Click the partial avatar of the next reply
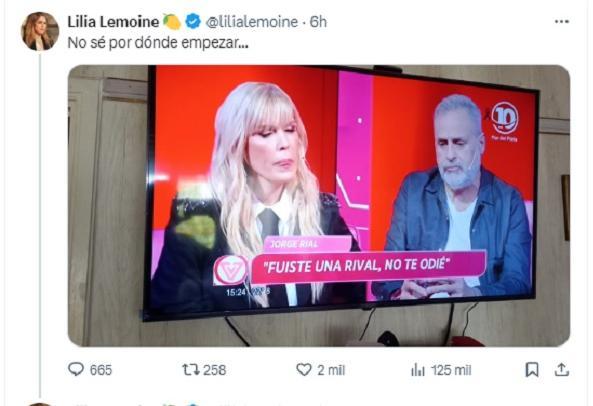This screenshot has width=593, height=406. pos(40,404)
